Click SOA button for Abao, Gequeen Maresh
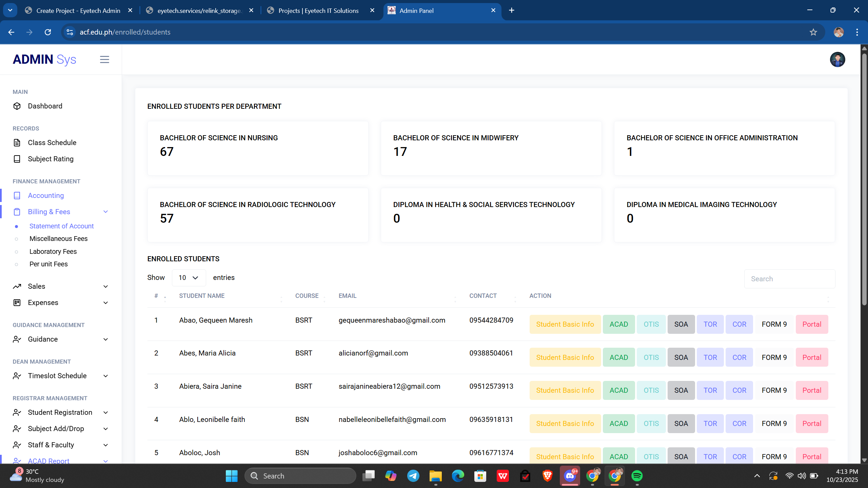Screen dimensions: 868x488 [x=681, y=324]
